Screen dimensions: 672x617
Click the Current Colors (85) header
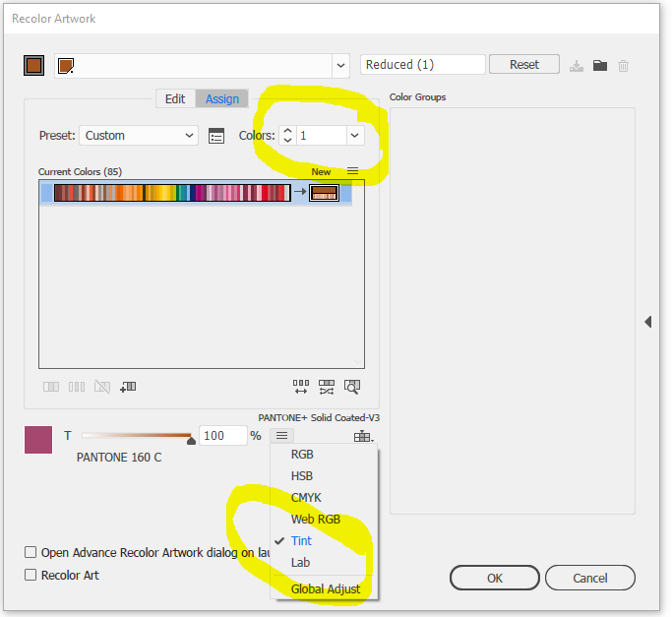pyautogui.click(x=80, y=172)
